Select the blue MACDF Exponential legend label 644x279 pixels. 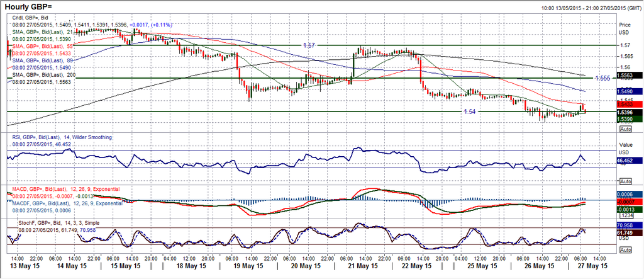(x=68, y=203)
